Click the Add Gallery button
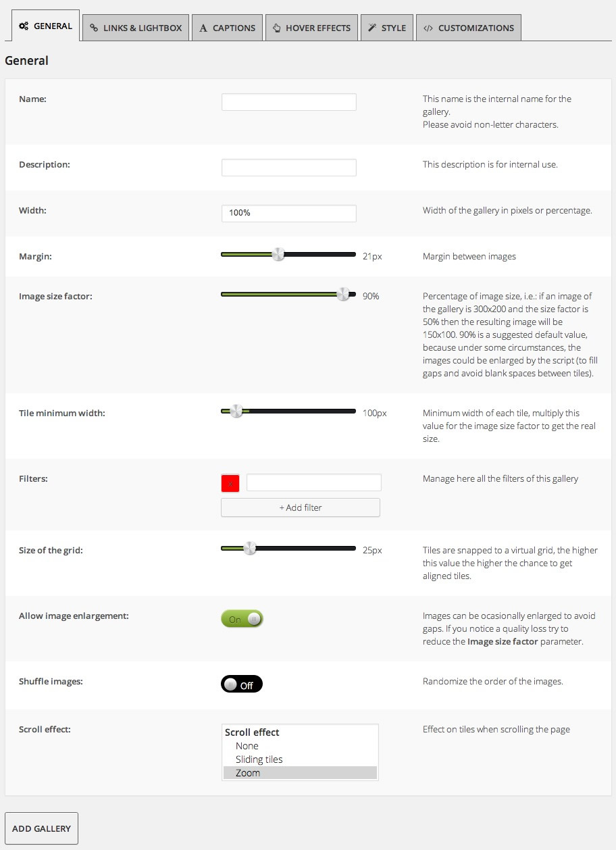The height and width of the screenshot is (850, 616). coord(41,828)
